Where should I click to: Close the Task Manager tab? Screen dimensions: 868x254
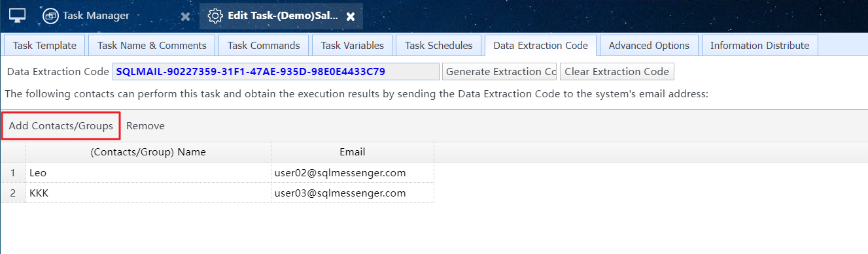pos(185,16)
